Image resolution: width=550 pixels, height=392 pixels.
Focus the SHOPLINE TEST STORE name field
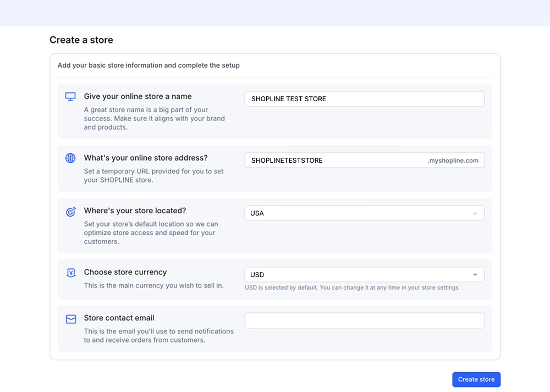364,99
